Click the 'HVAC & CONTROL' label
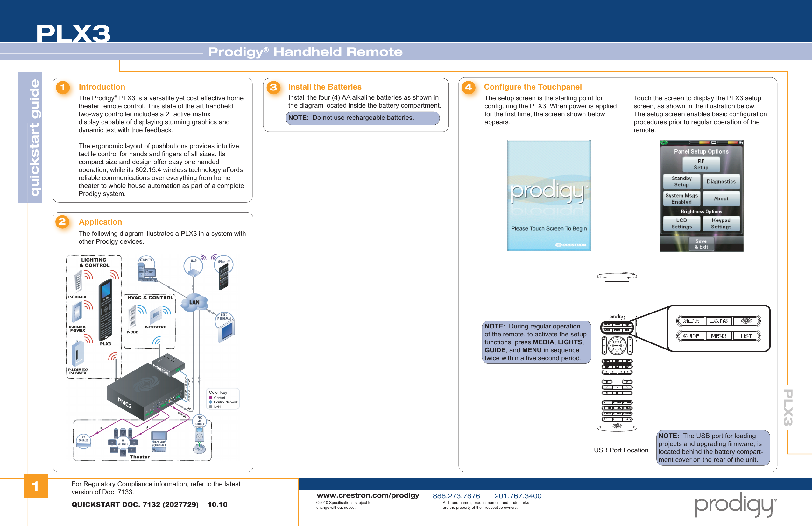Viewport: 812px width, 526px height. (x=150, y=298)
